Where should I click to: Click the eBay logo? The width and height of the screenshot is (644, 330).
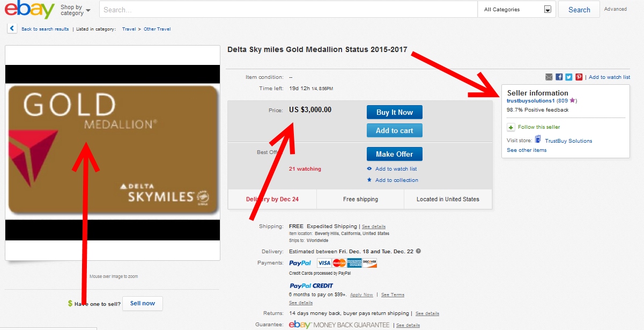29,10
